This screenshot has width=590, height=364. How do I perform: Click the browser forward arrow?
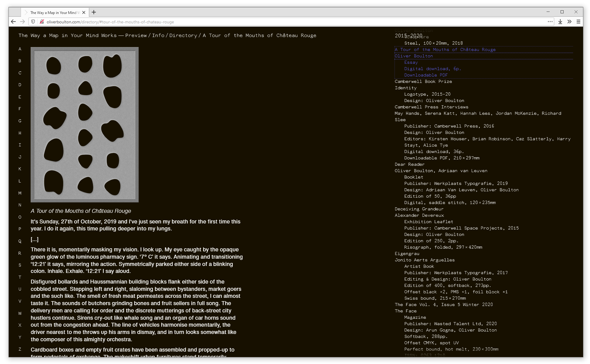[x=22, y=22]
